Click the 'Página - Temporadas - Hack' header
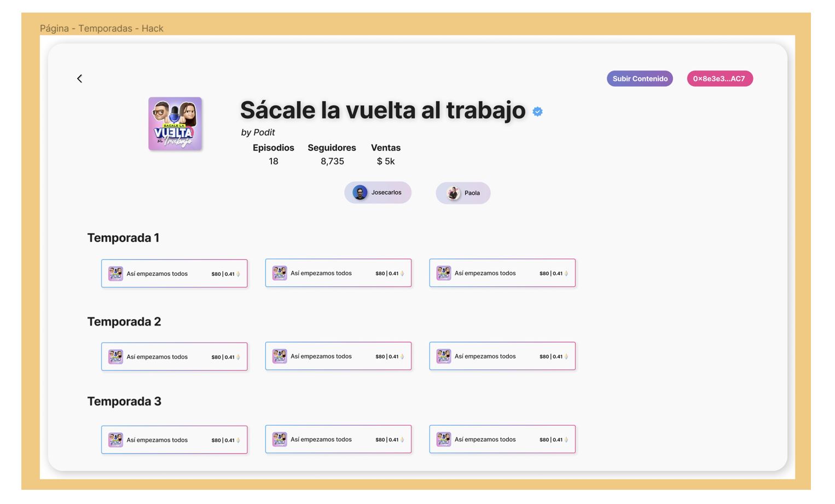The image size is (835, 504). (x=102, y=28)
